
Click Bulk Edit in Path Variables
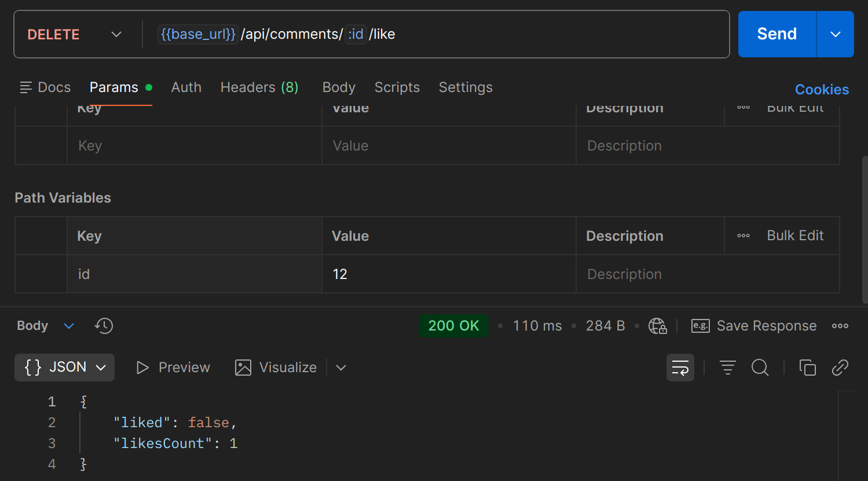pos(795,236)
